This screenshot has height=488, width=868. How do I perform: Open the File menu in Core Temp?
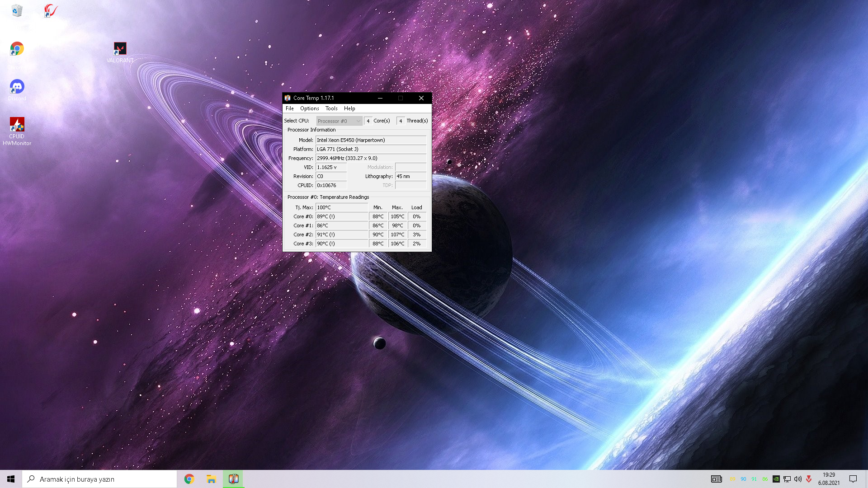click(x=290, y=108)
